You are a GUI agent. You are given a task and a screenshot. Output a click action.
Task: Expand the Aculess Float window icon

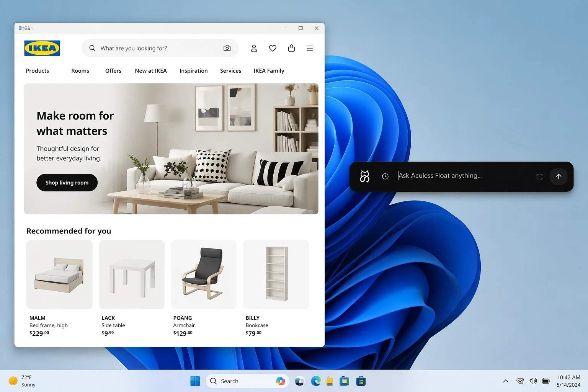539,176
